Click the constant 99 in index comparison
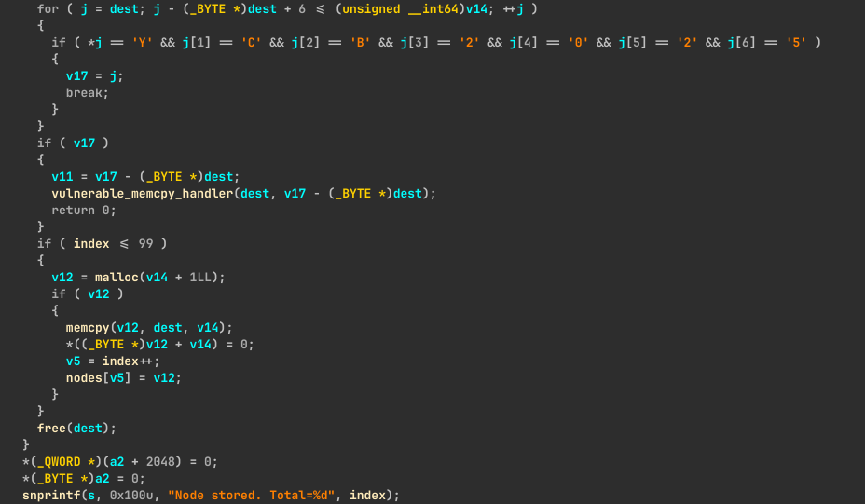 point(145,243)
